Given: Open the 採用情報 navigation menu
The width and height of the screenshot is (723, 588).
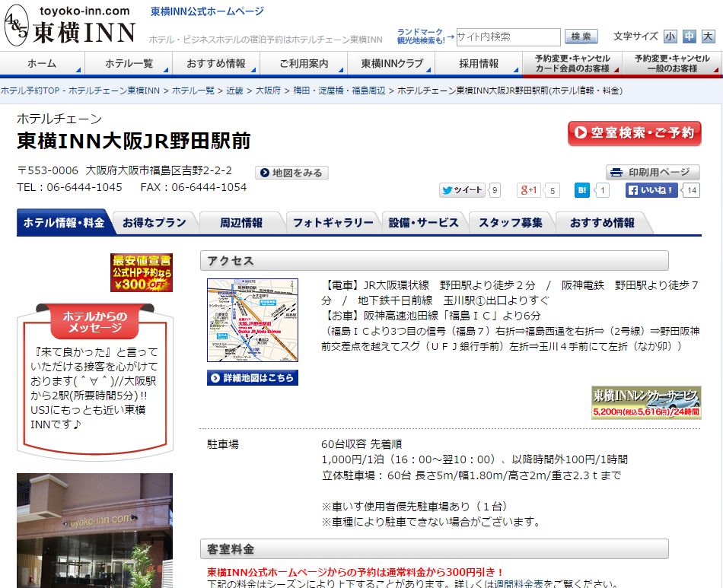Looking at the screenshot, I should click(x=479, y=63).
